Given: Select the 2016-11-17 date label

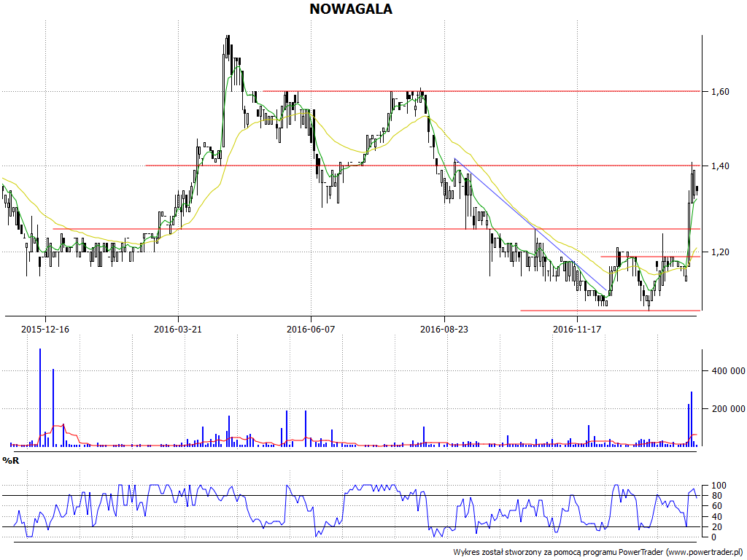Looking at the screenshot, I should 577,329.
